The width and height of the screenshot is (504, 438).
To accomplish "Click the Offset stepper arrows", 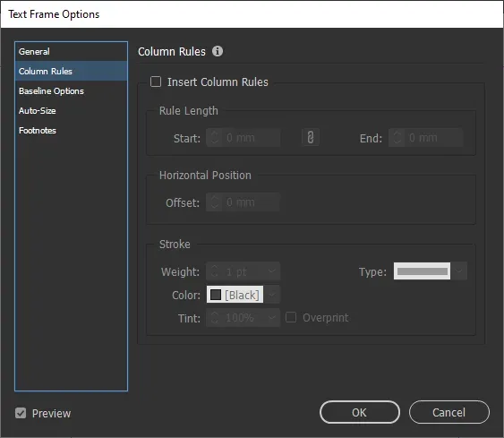I will [x=214, y=202].
